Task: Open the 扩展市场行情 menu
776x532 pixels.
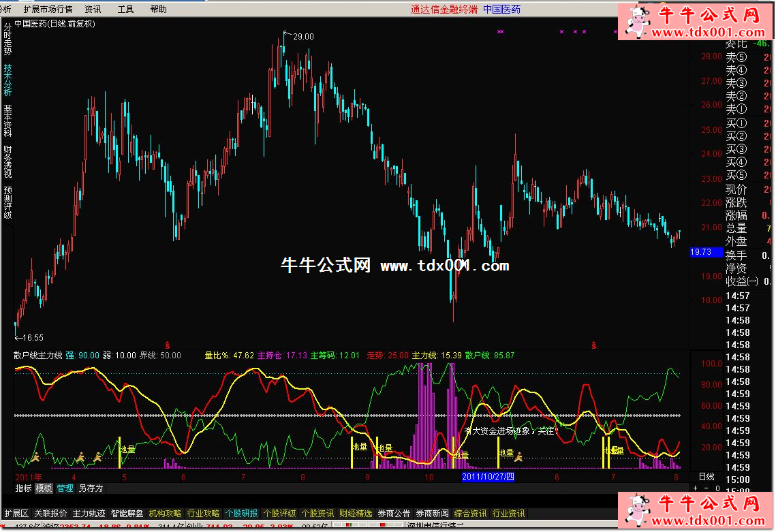Action: 48,9
